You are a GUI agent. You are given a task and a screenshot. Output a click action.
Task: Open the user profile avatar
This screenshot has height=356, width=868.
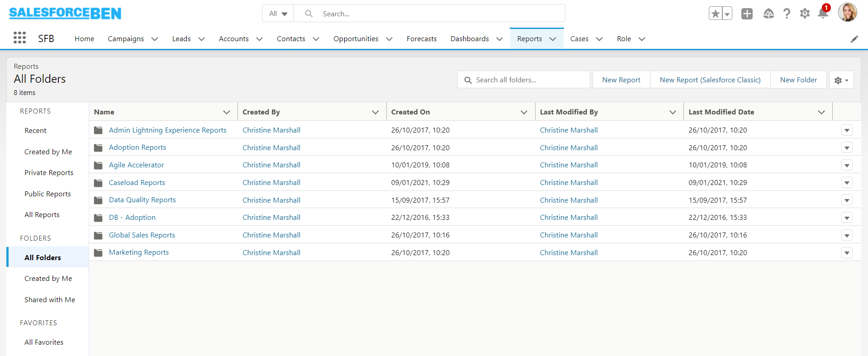click(x=847, y=13)
